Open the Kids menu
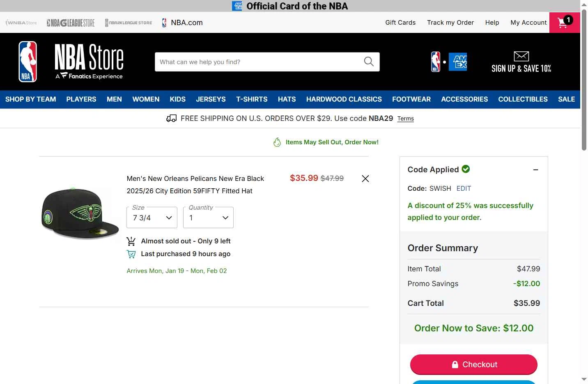The width and height of the screenshot is (588, 384). 178,99
